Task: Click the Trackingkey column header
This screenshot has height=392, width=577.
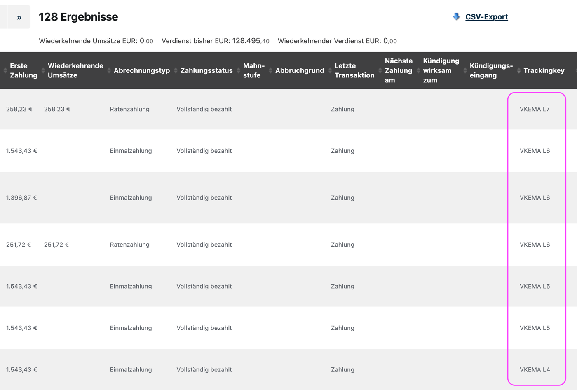Action: 544,70
